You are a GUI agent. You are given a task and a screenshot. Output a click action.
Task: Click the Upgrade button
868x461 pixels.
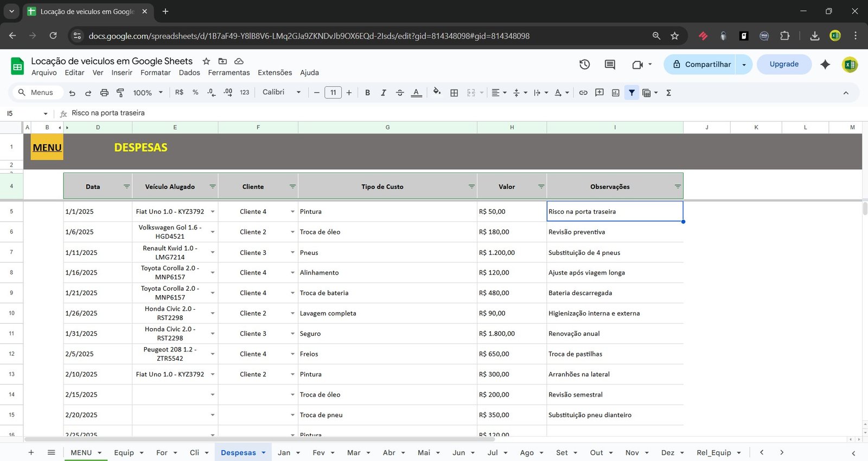click(x=784, y=64)
